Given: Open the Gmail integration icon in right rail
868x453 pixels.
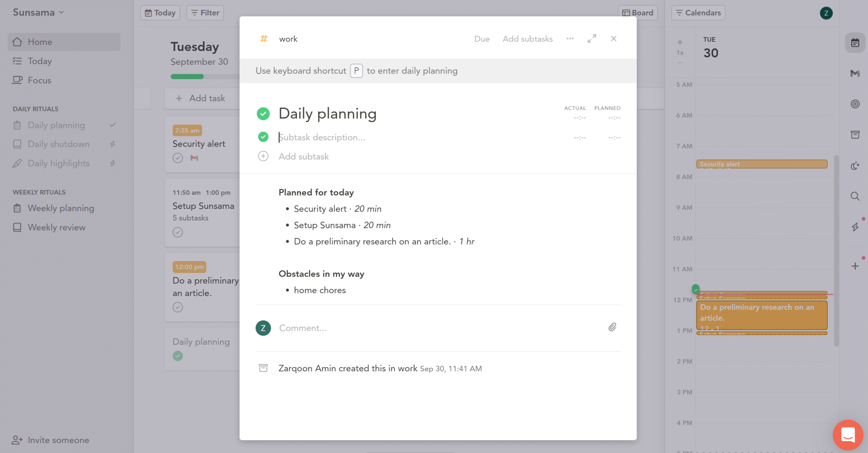Looking at the screenshot, I should pos(855,73).
